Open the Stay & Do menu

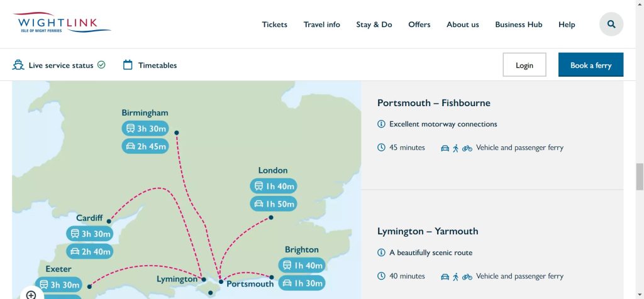(x=374, y=24)
